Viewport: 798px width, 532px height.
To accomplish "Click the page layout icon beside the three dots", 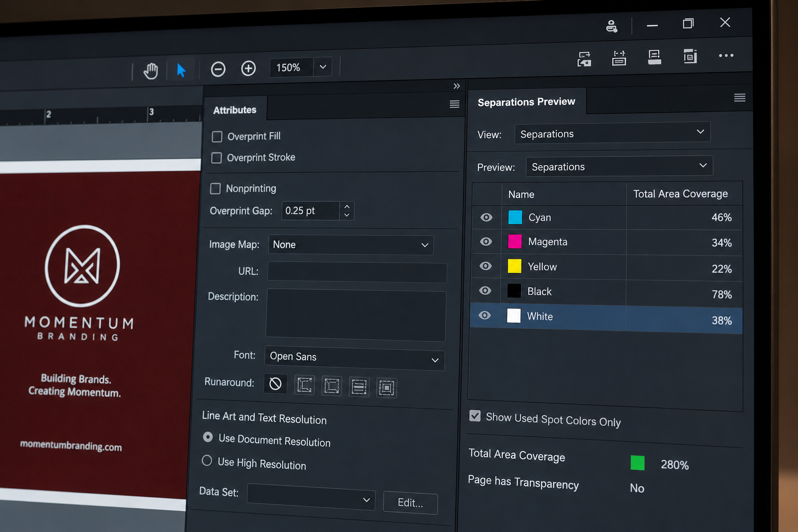I will tap(690, 56).
